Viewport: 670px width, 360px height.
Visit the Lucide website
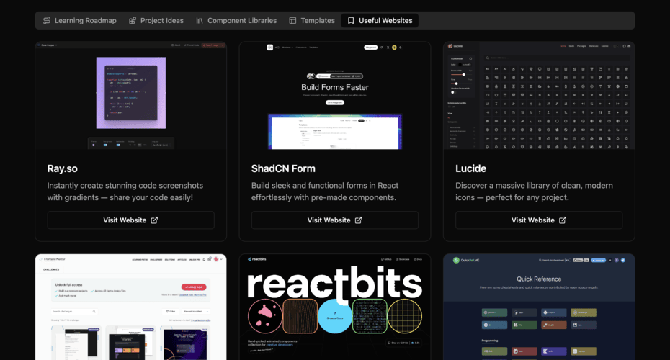pyautogui.click(x=539, y=220)
